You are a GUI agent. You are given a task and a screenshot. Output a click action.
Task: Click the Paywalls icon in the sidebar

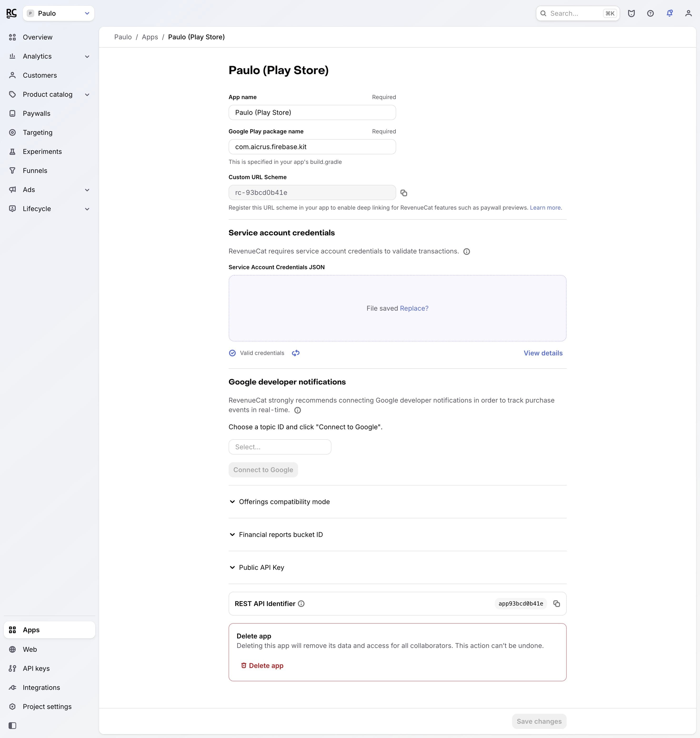[x=12, y=113]
